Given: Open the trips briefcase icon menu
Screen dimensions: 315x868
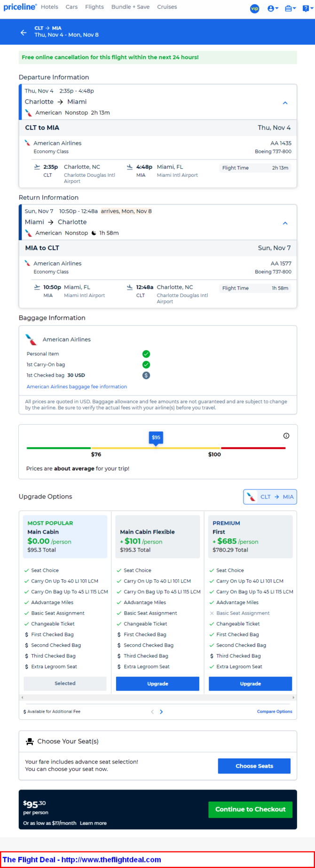Looking at the screenshot, I should point(291,8).
